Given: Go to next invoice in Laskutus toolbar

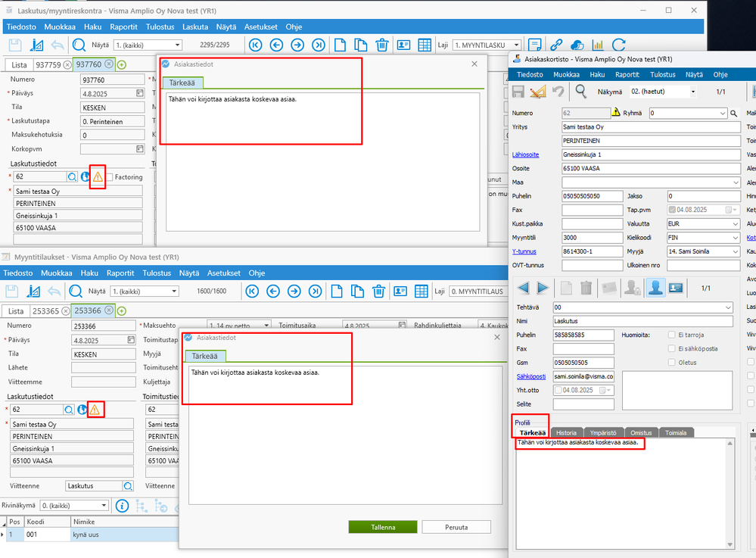Looking at the screenshot, I should pyautogui.click(x=297, y=45).
